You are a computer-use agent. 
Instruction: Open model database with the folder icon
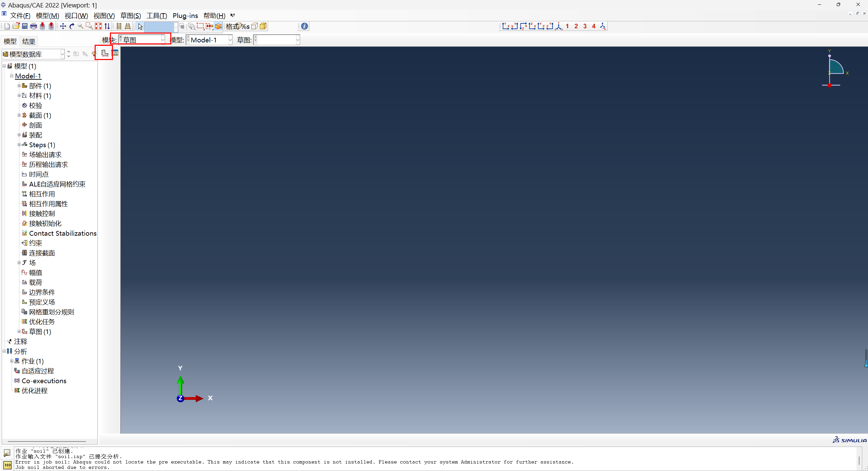(16, 26)
